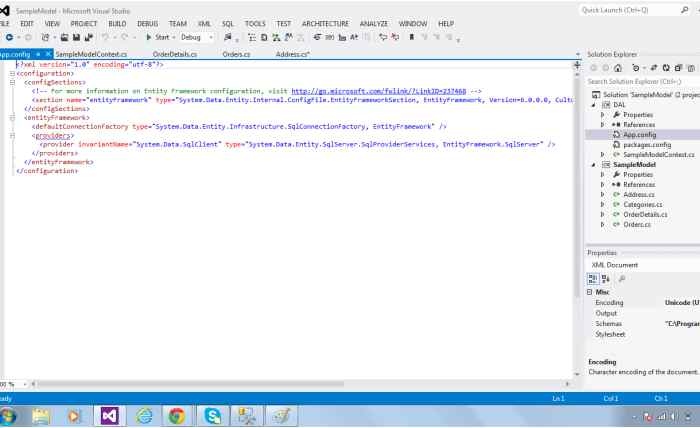The height and width of the screenshot is (428, 700).
Task: Open the editor zoom level dropdown
Action: point(25,384)
